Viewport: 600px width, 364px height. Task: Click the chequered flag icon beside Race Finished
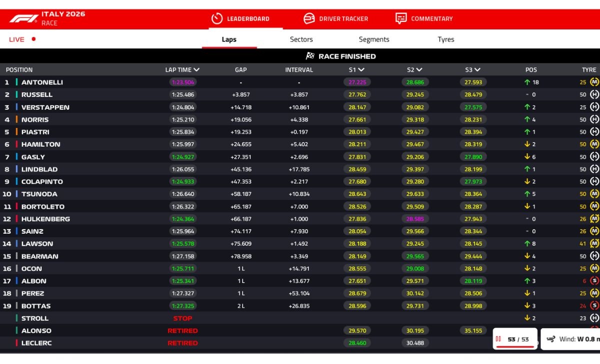coord(310,56)
